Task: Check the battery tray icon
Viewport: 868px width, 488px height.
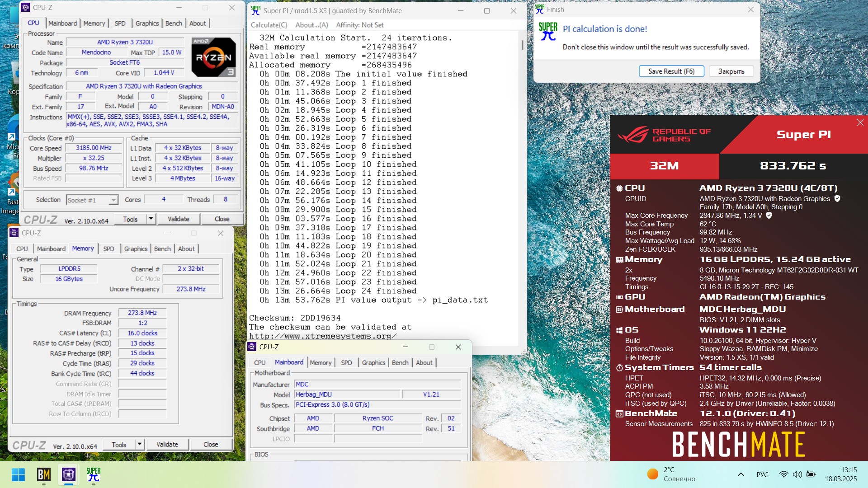Action: 811,474
